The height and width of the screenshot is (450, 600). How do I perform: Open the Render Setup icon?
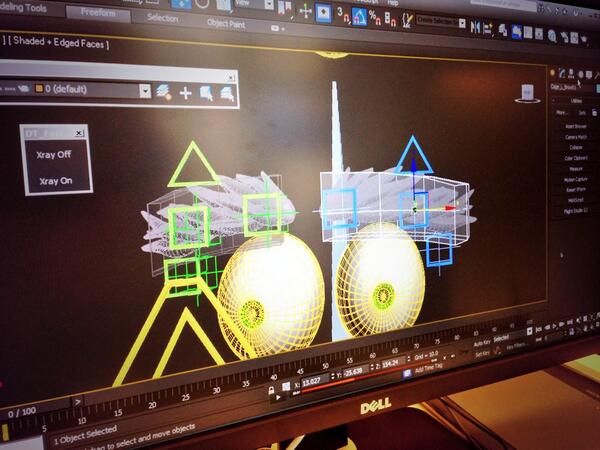coord(564,37)
